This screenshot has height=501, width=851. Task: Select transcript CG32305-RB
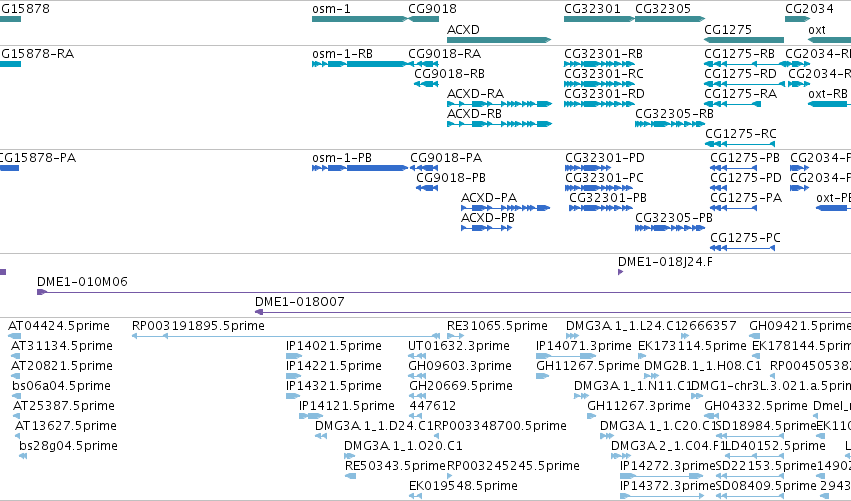pyautogui.click(x=670, y=124)
